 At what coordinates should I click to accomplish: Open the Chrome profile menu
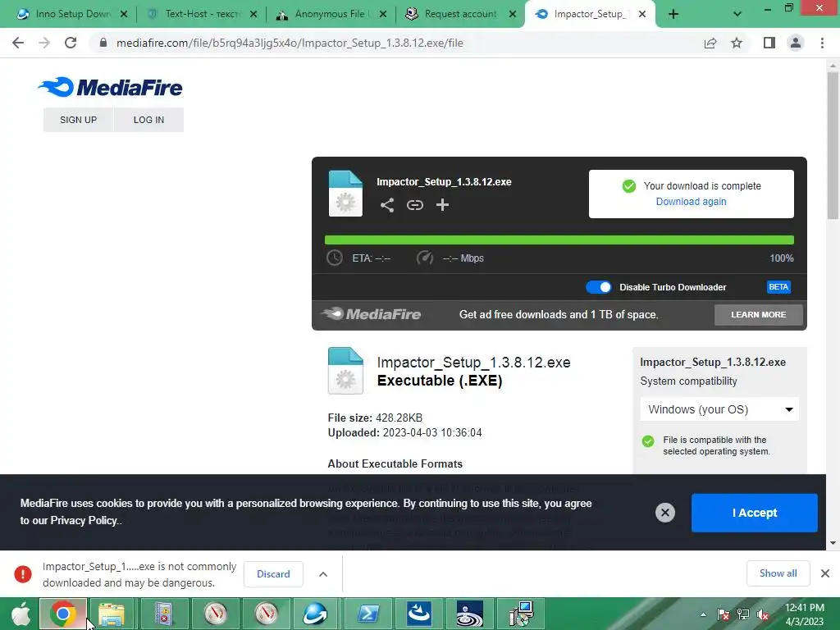[796, 43]
